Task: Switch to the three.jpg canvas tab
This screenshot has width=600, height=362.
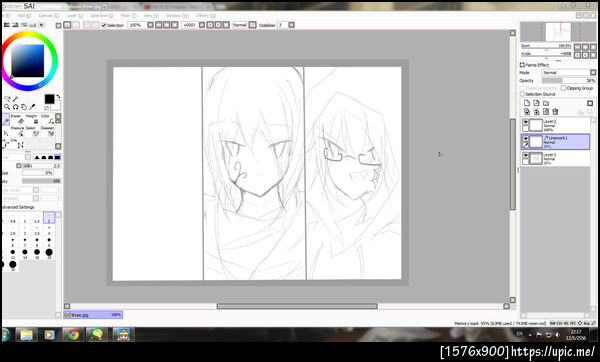Action: 93,315
